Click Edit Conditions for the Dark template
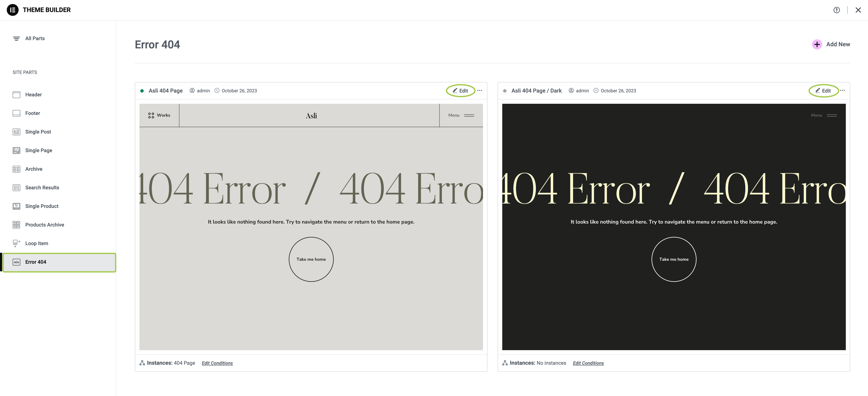 coord(588,363)
